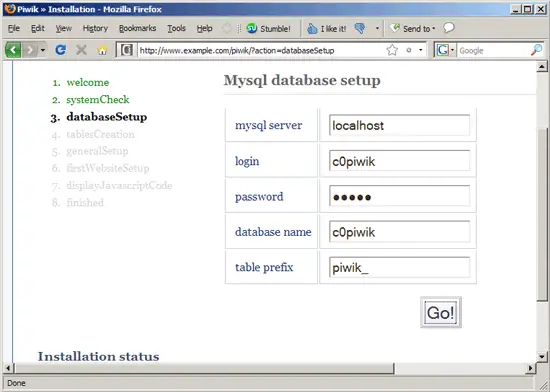Click the systemCheck step link
550x392 pixels.
(98, 100)
